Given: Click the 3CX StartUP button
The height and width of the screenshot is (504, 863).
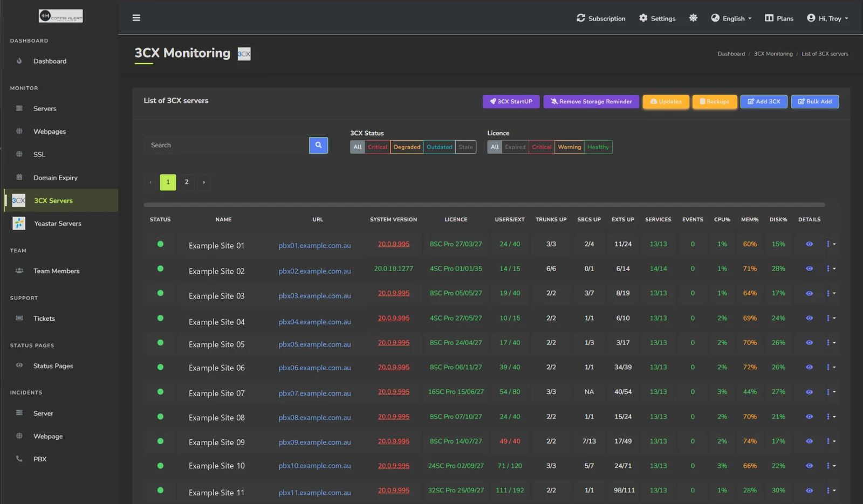Looking at the screenshot, I should coord(511,101).
